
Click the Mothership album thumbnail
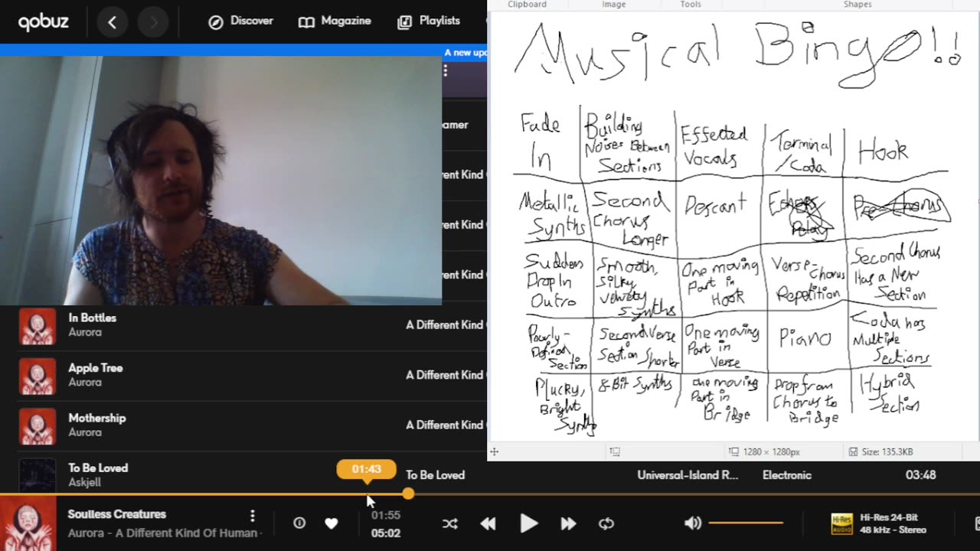[x=38, y=426]
